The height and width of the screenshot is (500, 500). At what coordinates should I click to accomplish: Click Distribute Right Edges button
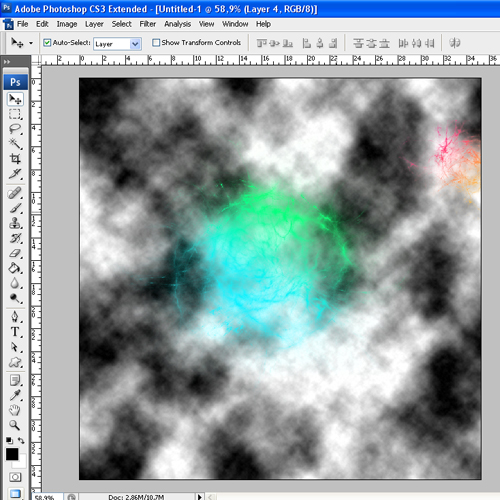pos(430,43)
